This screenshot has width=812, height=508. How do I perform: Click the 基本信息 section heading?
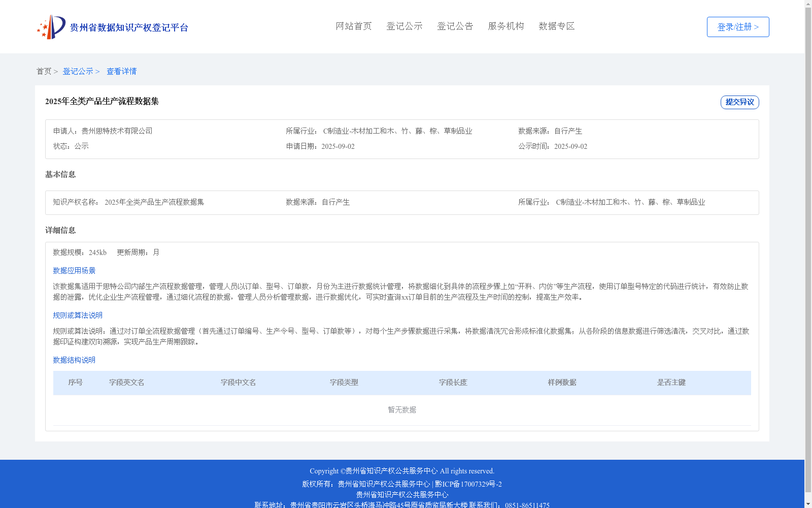[x=60, y=175]
